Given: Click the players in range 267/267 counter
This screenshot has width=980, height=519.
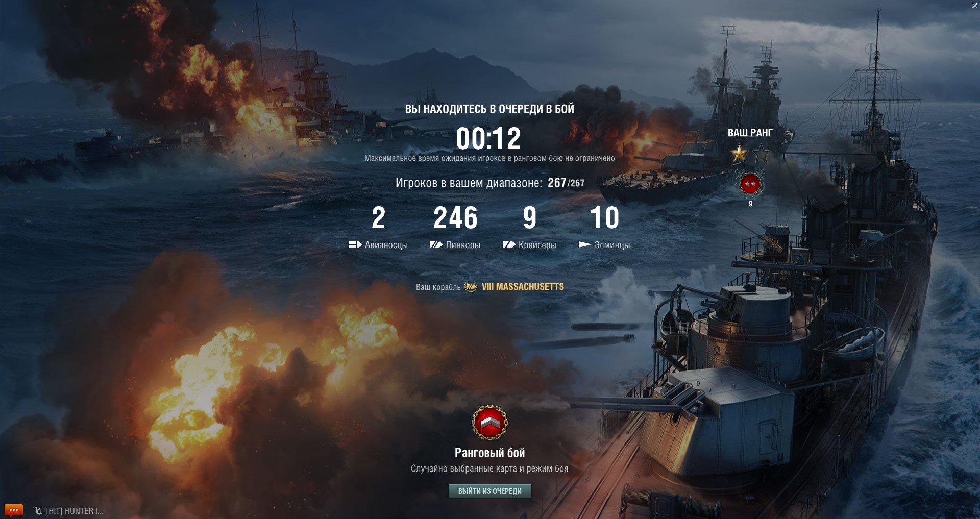Looking at the screenshot, I should (x=566, y=183).
